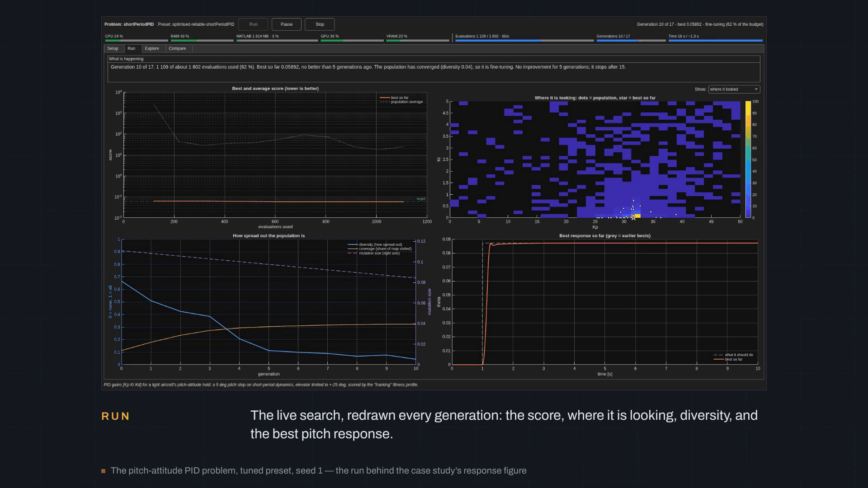
Task: Click the 'RUN' slide heading
Action: [x=116, y=416]
